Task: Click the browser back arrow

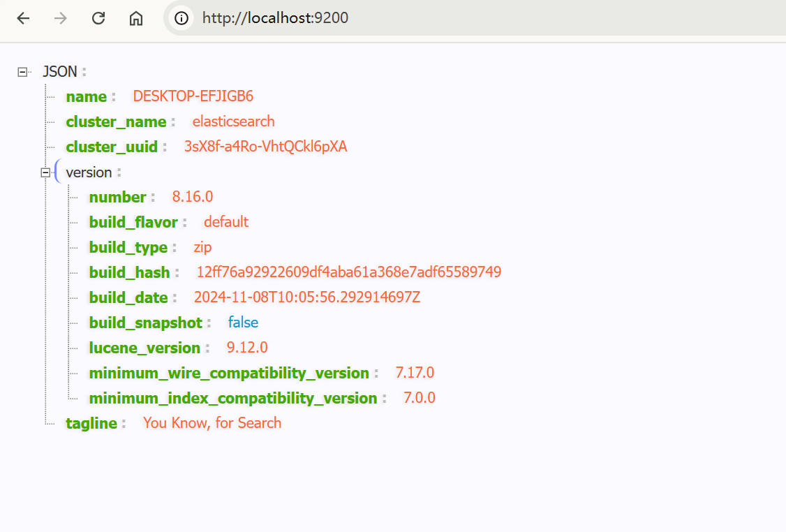Action: tap(24, 19)
